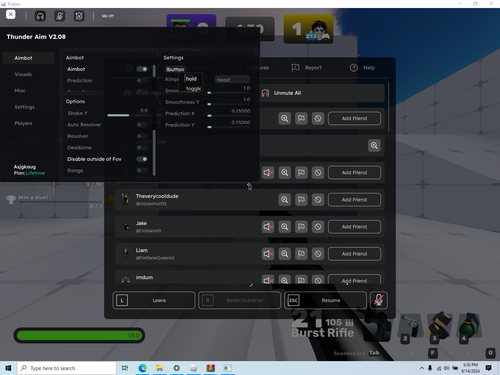The height and width of the screenshot is (375, 500).
Task: Click the headphones audio icon in top bar
Action: point(40,16)
